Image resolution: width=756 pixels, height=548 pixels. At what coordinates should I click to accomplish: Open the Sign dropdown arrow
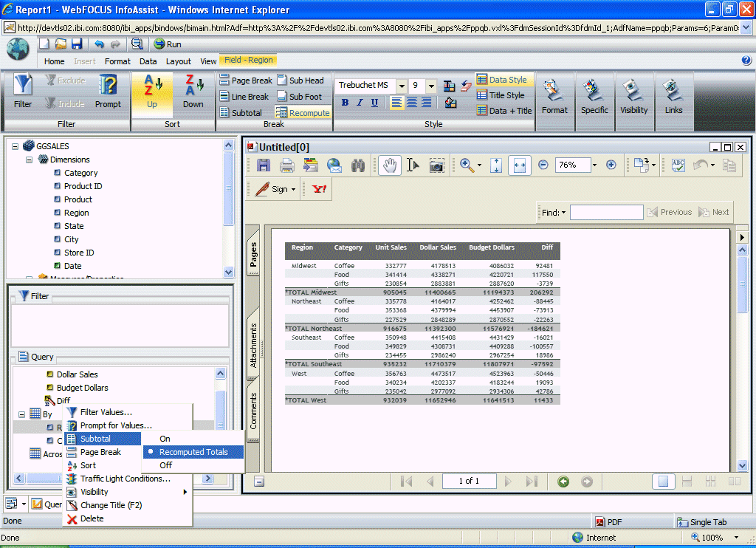point(293,190)
